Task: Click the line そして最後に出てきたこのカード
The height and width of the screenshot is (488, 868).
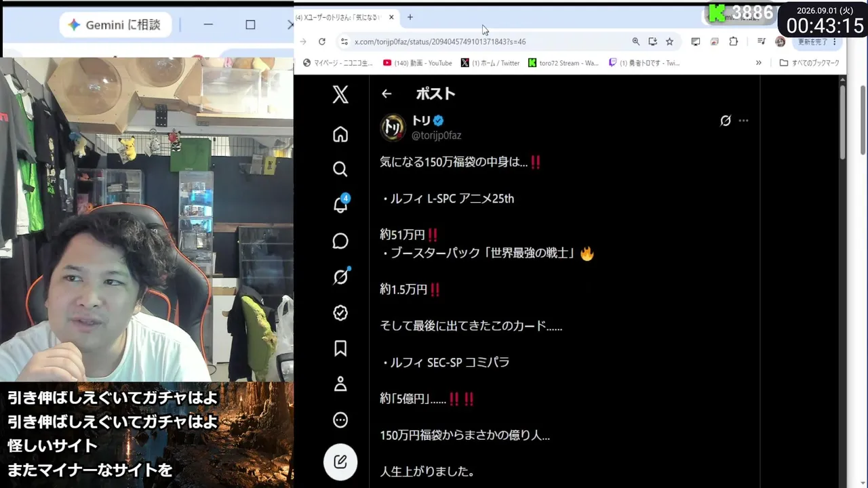Action: tap(471, 326)
